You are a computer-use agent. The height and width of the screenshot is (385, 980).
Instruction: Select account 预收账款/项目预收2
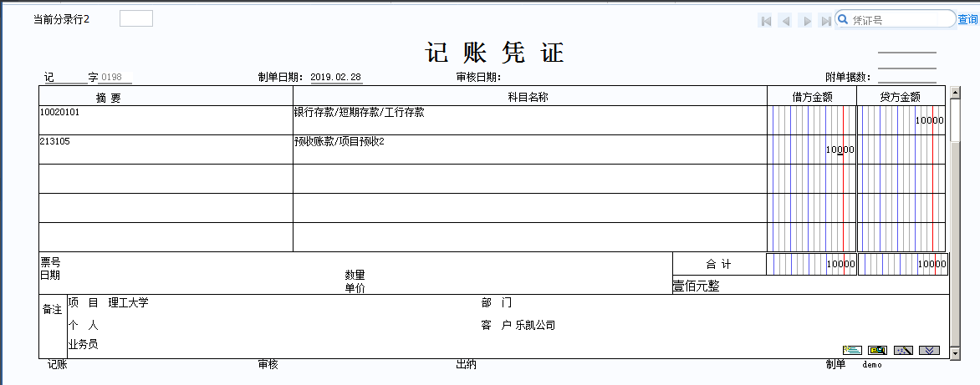(530, 149)
